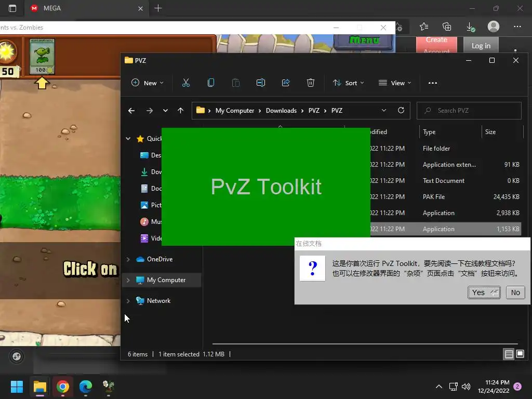Open the See more ellipsis menu
532x399 pixels.
tap(433, 83)
